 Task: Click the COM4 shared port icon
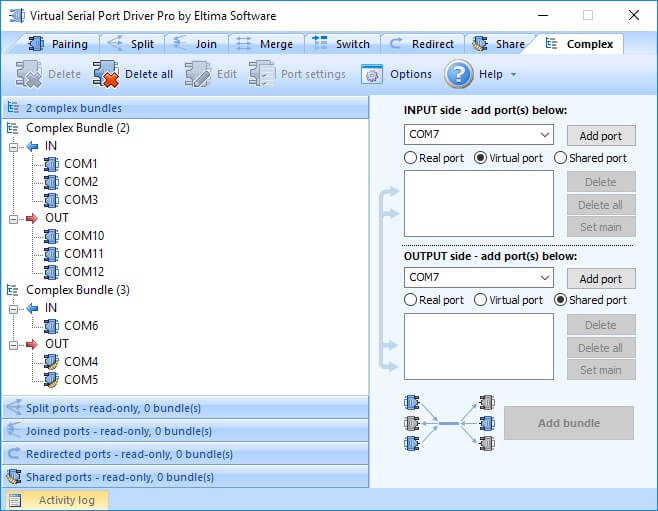pos(51,362)
